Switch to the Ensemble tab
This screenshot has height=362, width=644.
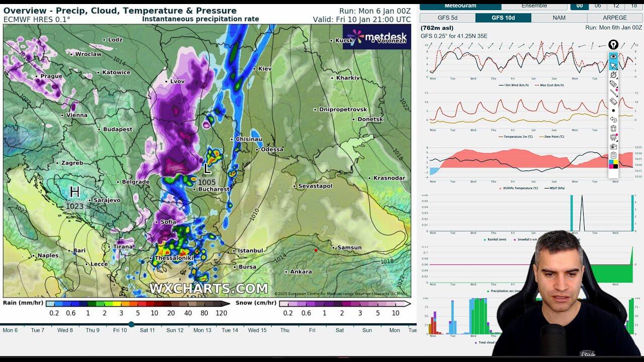(x=534, y=6)
